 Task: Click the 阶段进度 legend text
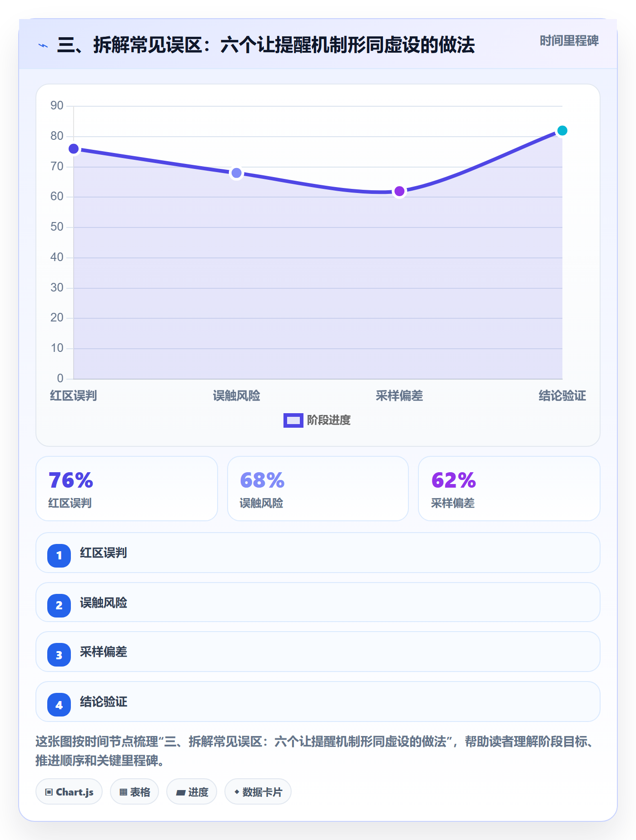329,420
